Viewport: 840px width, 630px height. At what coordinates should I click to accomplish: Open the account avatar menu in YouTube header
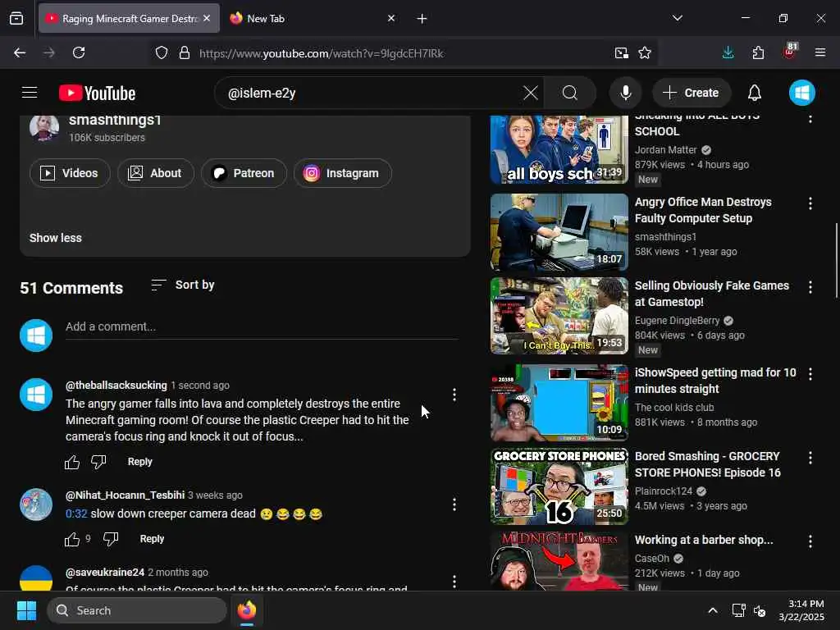click(x=802, y=93)
